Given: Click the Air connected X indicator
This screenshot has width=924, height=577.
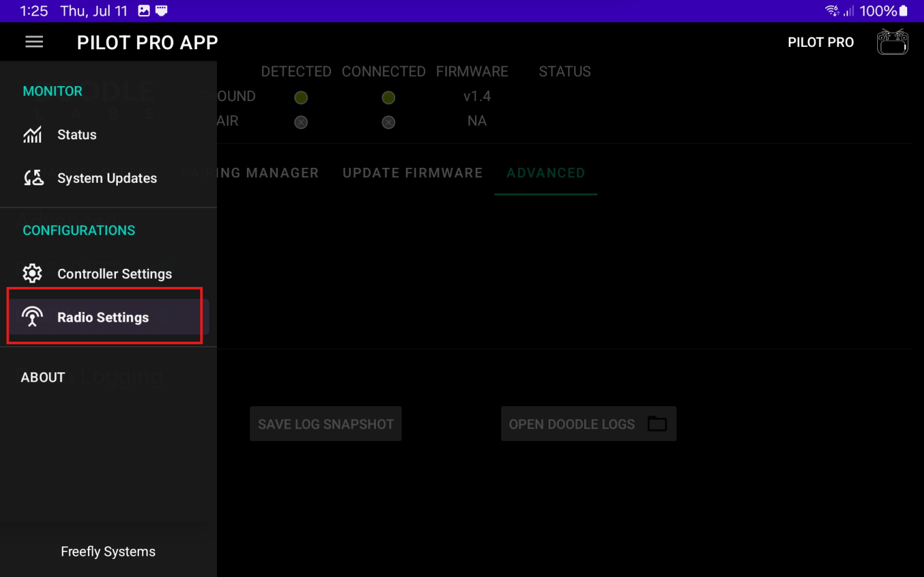Looking at the screenshot, I should (388, 122).
